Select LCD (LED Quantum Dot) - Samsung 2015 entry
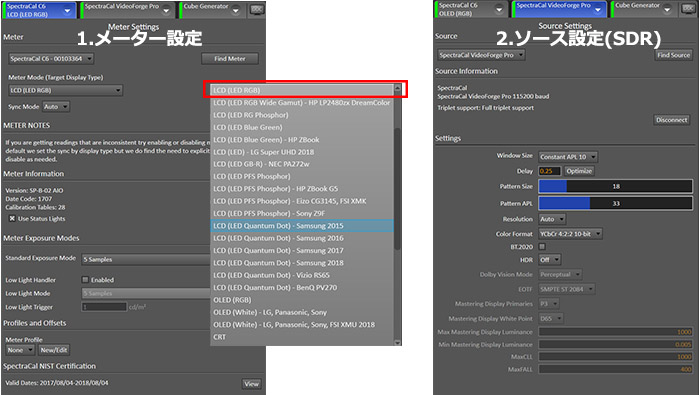This screenshot has height=395, width=700. tap(302, 226)
